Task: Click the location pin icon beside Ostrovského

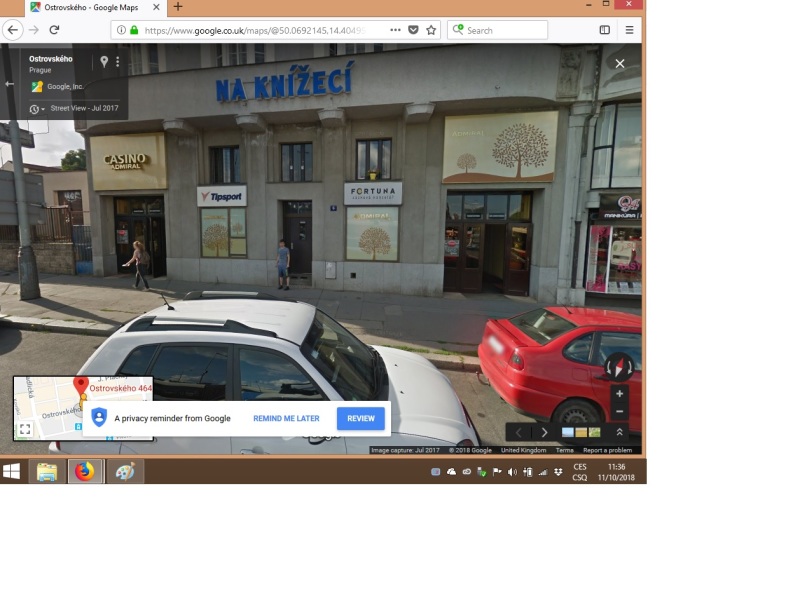Action: pos(104,62)
